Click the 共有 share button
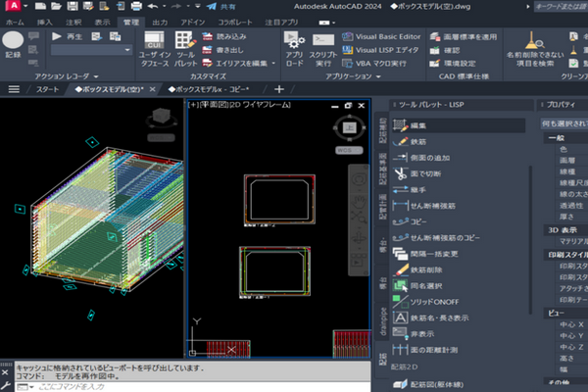This screenshot has width=588, height=392. pyautogui.click(x=221, y=7)
